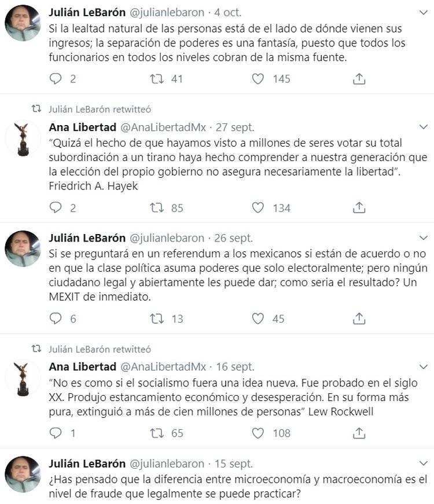Click Ana Libertad's avatar on the Hayek tweet
434x504 pixels.
point(23,139)
